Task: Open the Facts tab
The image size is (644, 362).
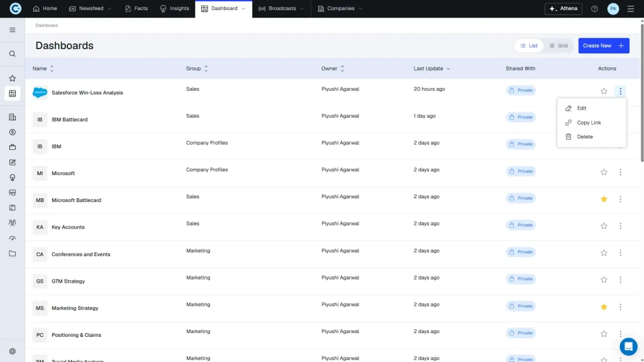Action: tap(136, 9)
